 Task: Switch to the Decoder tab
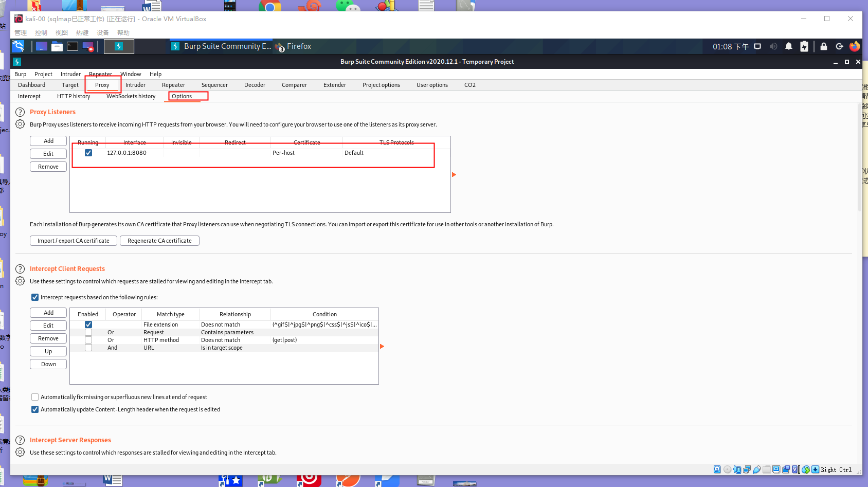[255, 85]
